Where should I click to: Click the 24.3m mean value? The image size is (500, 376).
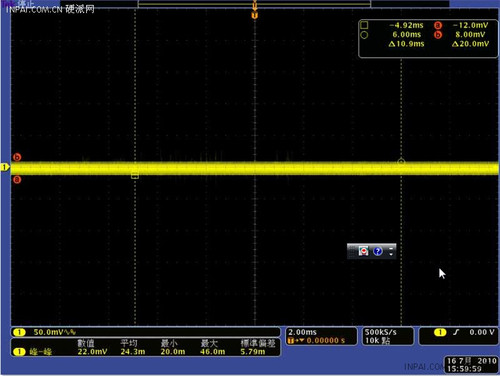(x=133, y=352)
